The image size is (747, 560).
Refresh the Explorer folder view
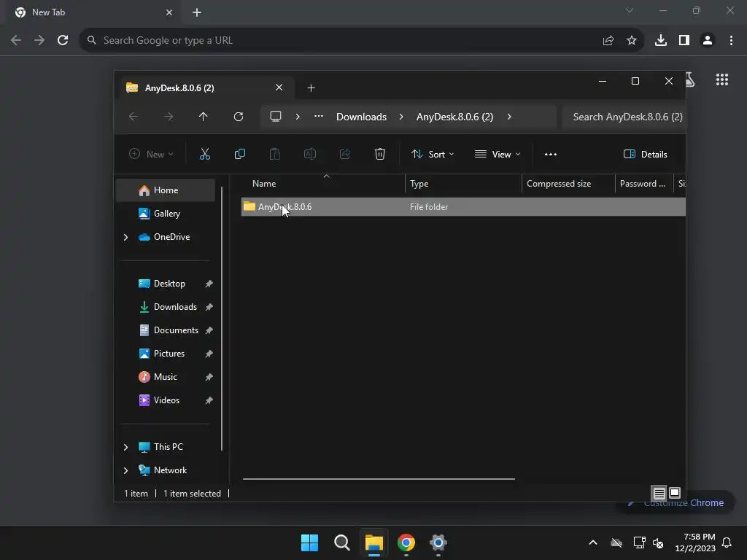(239, 117)
